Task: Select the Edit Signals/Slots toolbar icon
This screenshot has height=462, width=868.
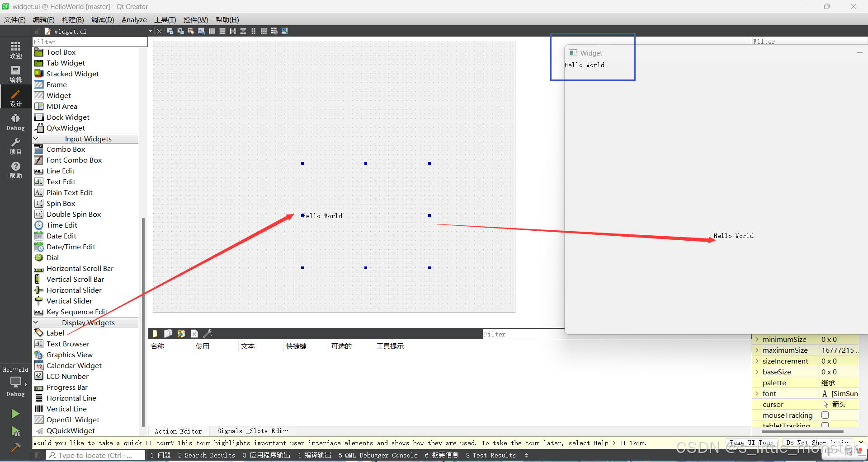Action: pyautogui.click(x=180, y=31)
